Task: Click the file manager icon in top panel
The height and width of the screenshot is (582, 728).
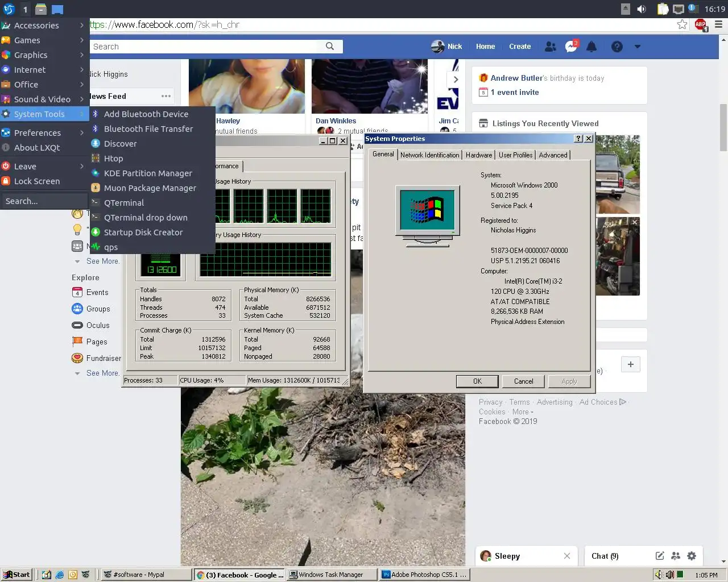Action: point(41,9)
